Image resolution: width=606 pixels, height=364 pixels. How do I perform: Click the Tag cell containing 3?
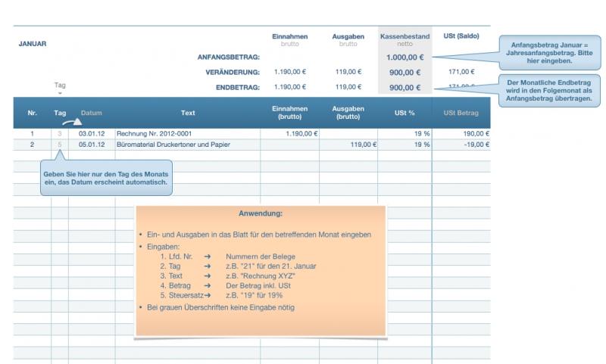click(60, 133)
